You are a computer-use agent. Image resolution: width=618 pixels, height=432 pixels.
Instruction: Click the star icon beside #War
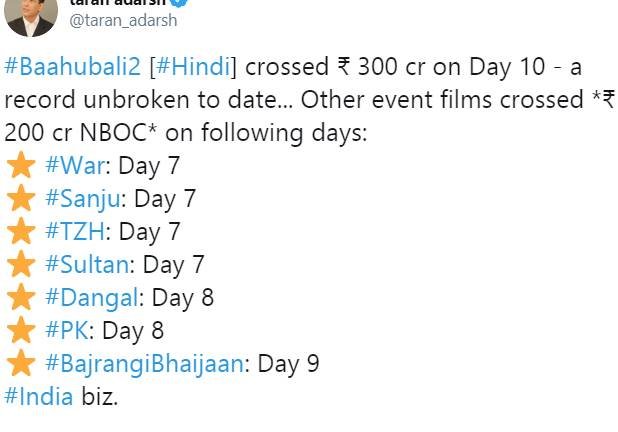coord(21,166)
